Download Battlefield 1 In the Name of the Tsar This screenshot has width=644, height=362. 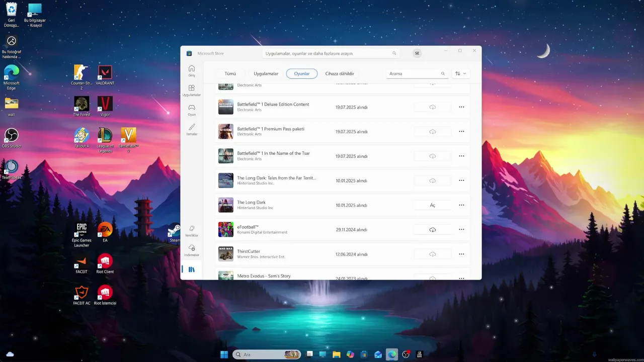point(432,156)
